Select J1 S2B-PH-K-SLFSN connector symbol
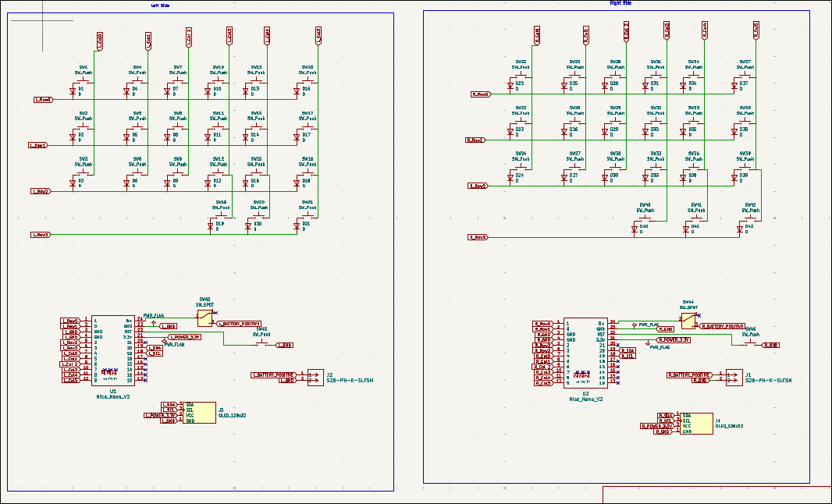Viewport: 832px width, 504px height. click(x=734, y=378)
